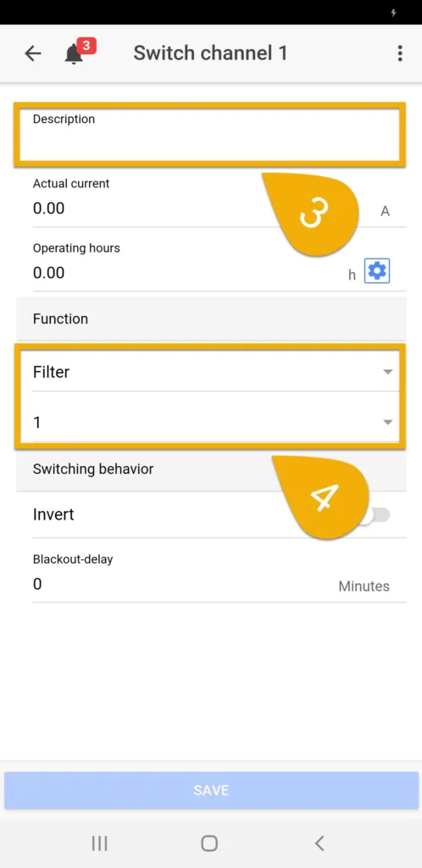
Task: Open notifications bell with 3 badge
Action: (x=74, y=54)
